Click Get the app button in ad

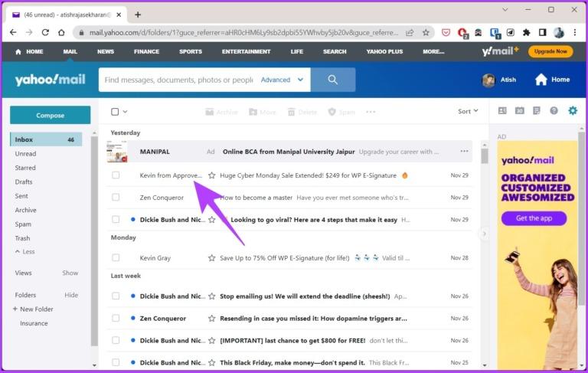pyautogui.click(x=534, y=218)
